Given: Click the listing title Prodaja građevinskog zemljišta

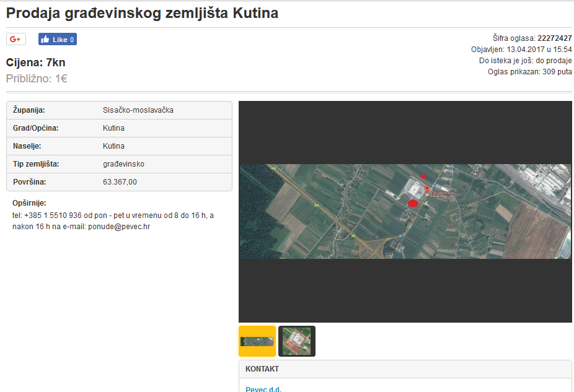Looking at the screenshot, I should (142, 13).
